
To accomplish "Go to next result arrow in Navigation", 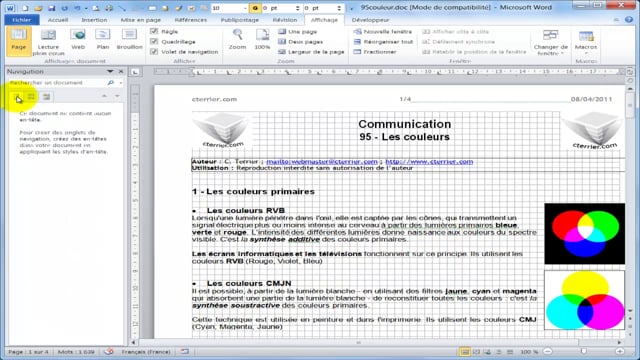I will click(x=117, y=96).
